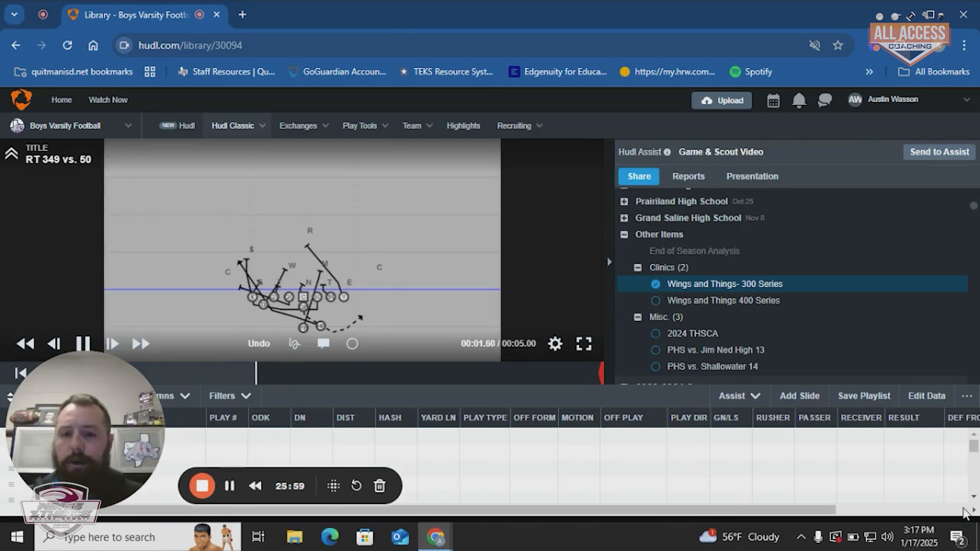Collapse the title panel with double chevron

11,153
